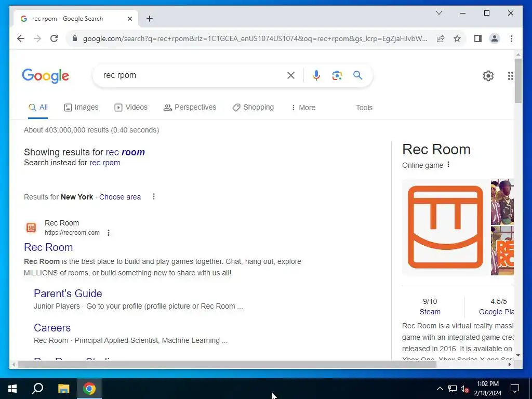Screen dimensions: 532x399
Task: Open the Rec Room orange logo image
Action: coord(445,227)
